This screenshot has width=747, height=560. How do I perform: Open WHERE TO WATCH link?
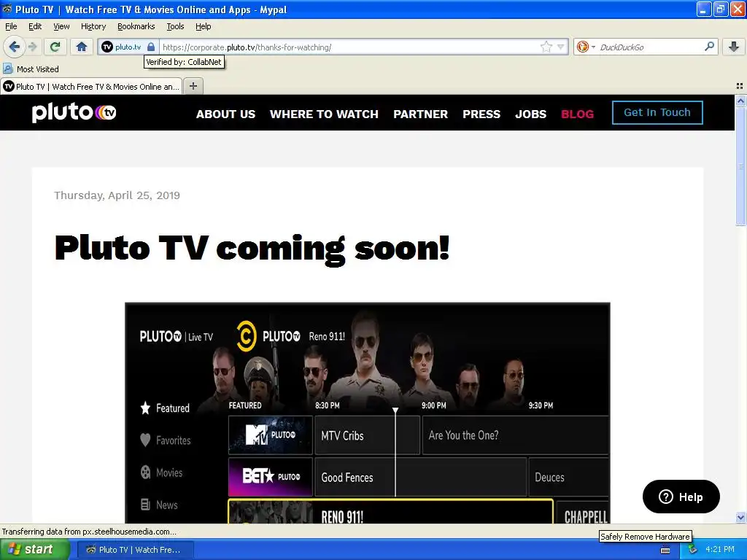click(324, 114)
